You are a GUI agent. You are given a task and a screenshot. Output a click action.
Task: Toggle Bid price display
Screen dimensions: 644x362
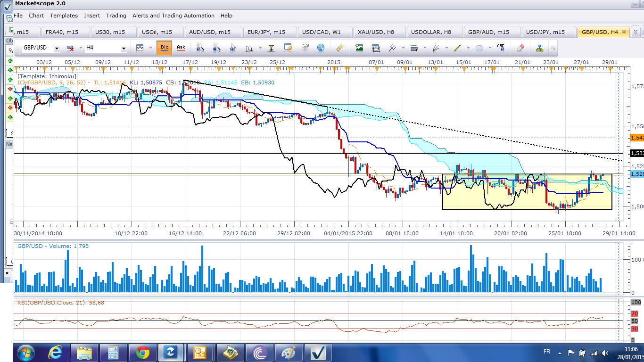(x=165, y=48)
